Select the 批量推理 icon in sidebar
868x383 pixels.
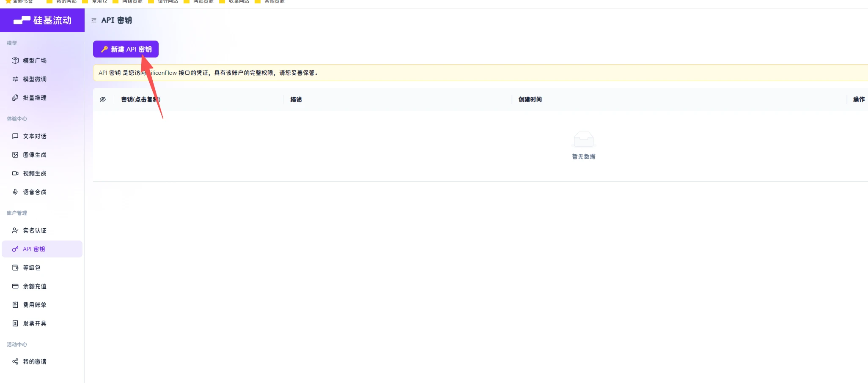click(x=15, y=98)
